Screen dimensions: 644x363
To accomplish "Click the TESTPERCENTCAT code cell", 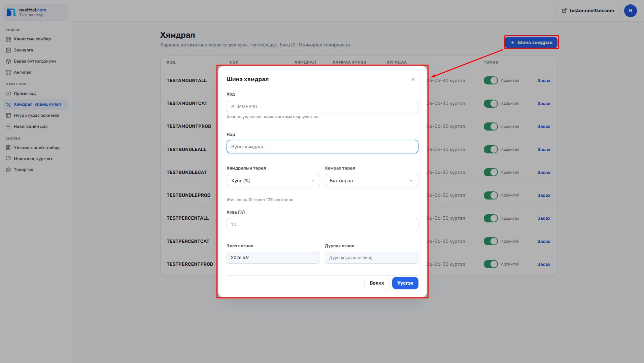I will coord(188,241).
